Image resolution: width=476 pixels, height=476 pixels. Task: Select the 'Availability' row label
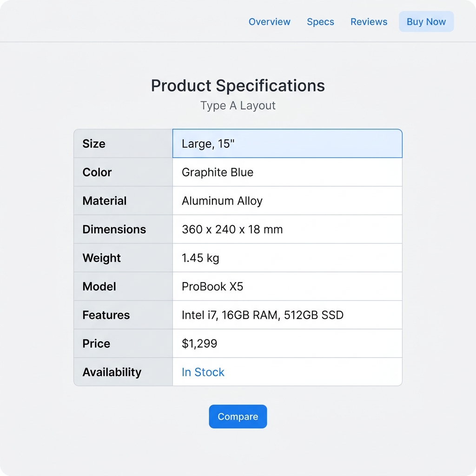(112, 372)
